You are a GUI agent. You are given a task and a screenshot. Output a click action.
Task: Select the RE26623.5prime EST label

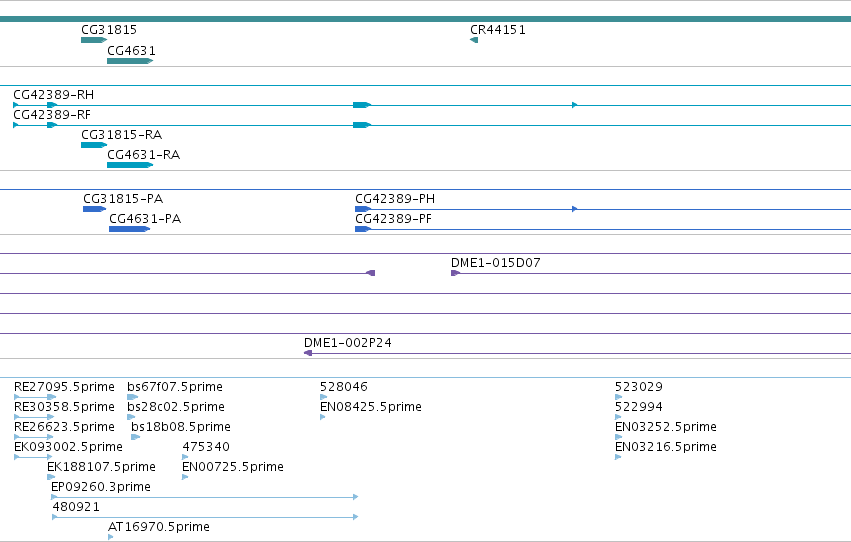pos(64,427)
